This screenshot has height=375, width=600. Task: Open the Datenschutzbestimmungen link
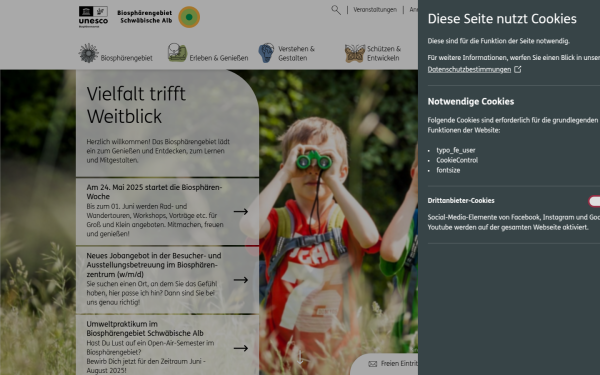(x=469, y=69)
